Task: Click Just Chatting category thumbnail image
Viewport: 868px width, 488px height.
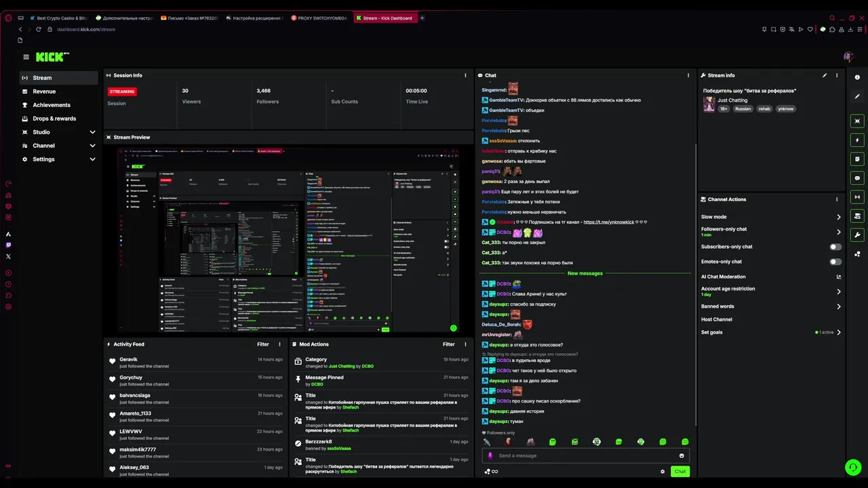Action: pyautogui.click(x=709, y=104)
